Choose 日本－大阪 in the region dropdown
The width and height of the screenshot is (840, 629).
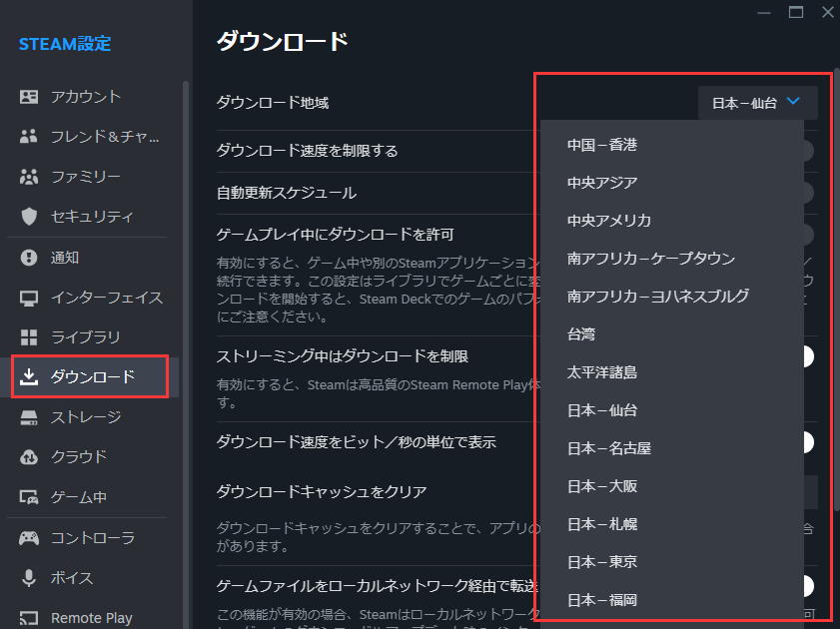click(x=602, y=486)
